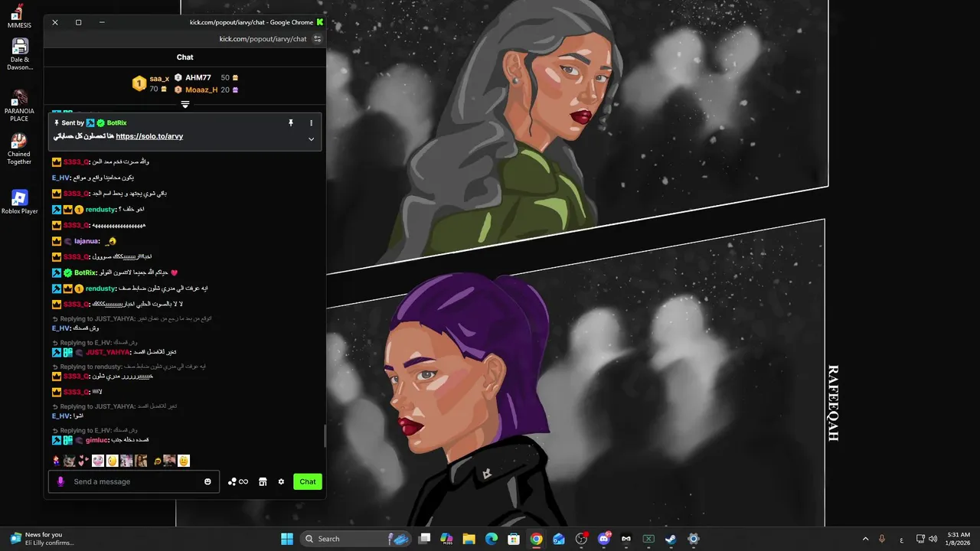Viewport: 980px width, 551px height.
Task: Click the purple microphone icon in message box
Action: tap(60, 481)
